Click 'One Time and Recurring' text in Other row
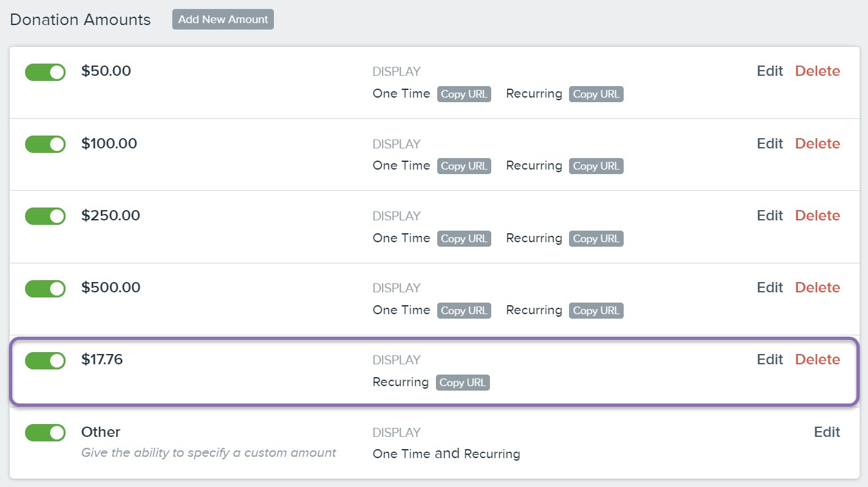868x487 pixels. [446, 454]
